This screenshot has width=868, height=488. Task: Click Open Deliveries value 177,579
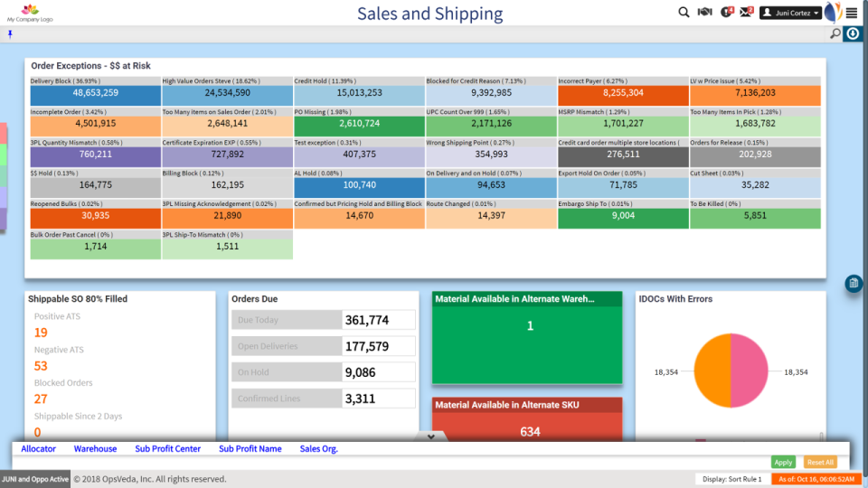point(367,346)
